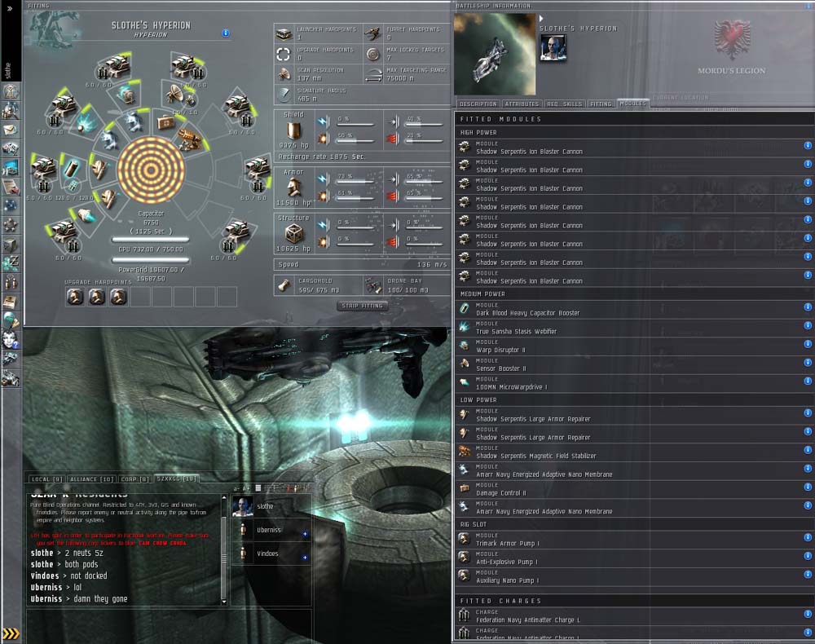Click the third rig in Upgrade Hardpoints
This screenshot has height=644, width=815.
click(x=118, y=296)
